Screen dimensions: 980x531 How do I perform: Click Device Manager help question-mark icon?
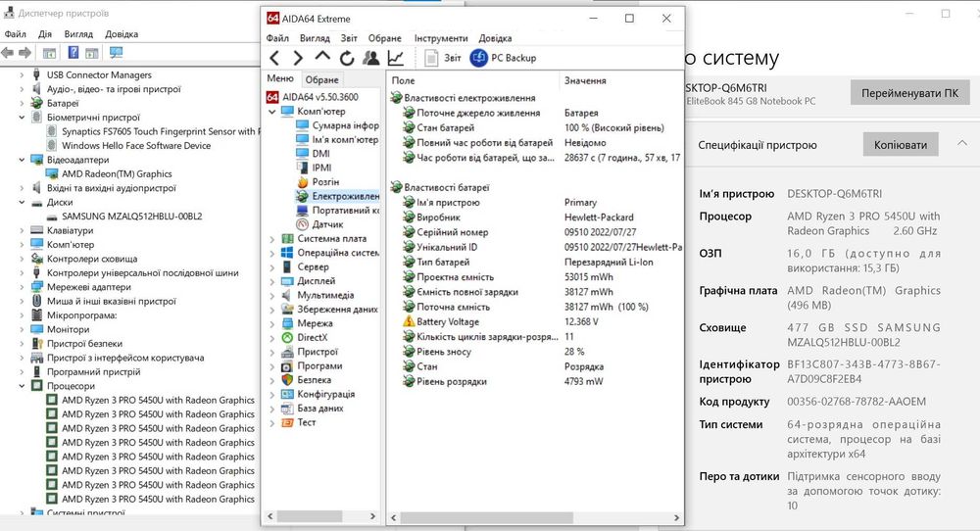[x=73, y=53]
